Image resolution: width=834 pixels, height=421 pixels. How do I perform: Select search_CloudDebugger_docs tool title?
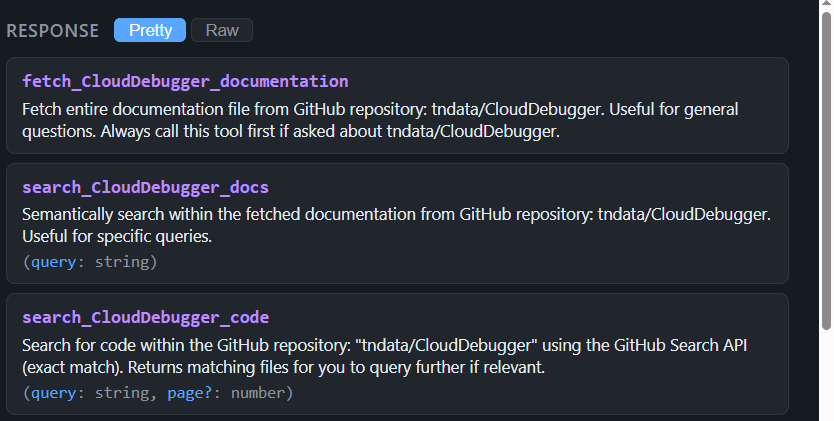[x=145, y=187]
